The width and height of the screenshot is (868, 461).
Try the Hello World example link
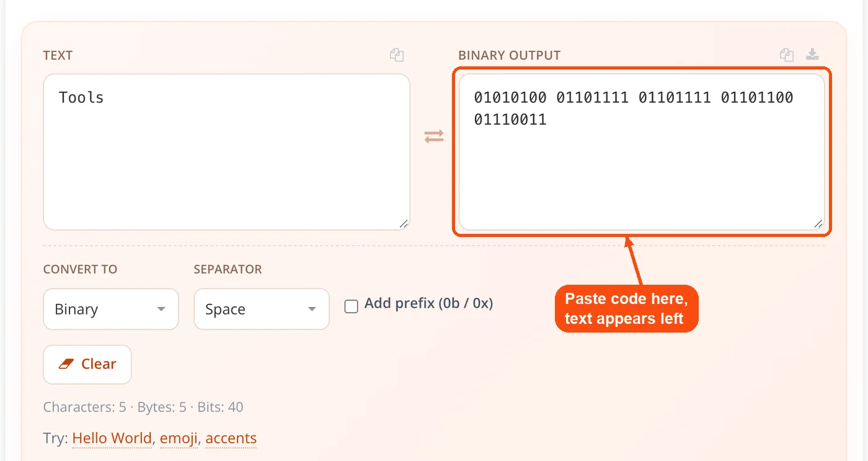(112, 438)
